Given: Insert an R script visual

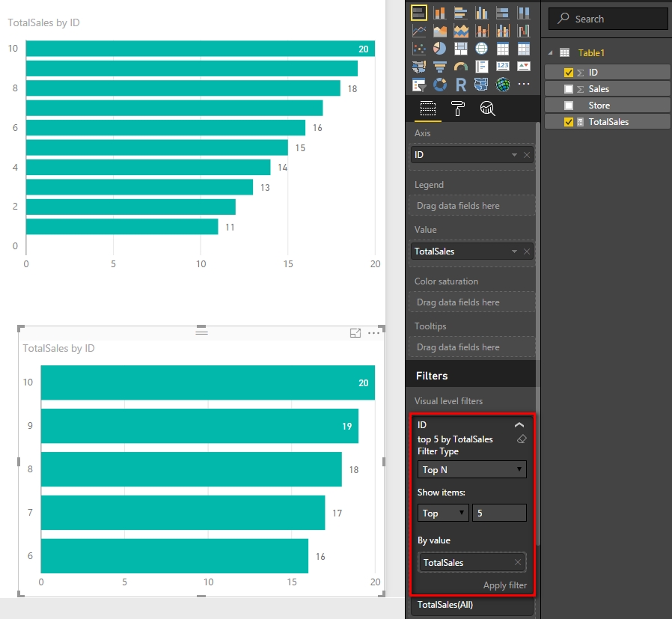Looking at the screenshot, I should 461,85.
